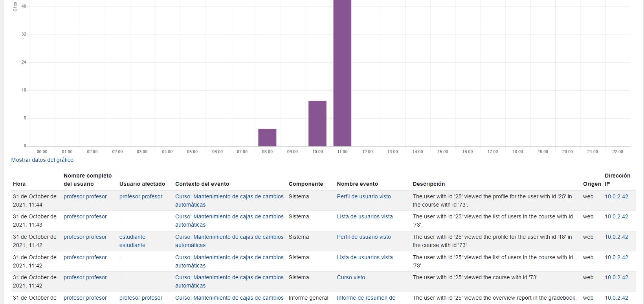Open the course context link in the 11:43 row
The width and height of the screenshot is (644, 304).
pyautogui.click(x=229, y=220)
